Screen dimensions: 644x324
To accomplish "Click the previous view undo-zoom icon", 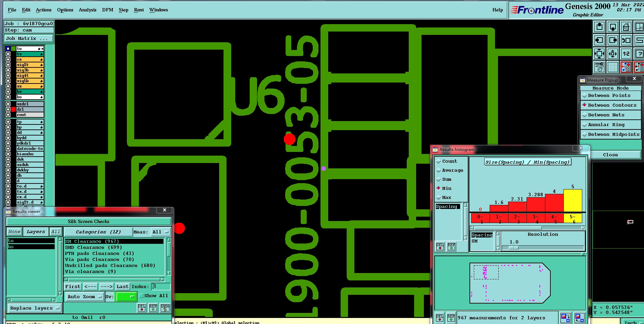I will 626,40.
